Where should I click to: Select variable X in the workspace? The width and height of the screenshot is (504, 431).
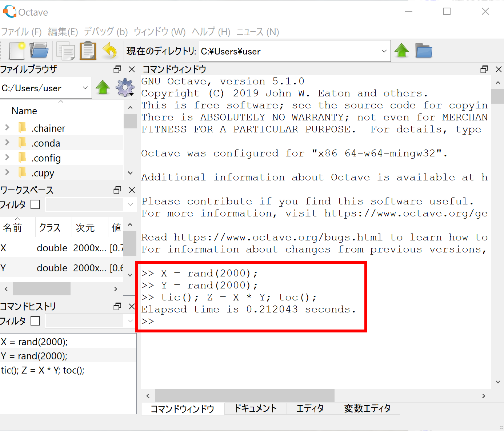tap(62, 248)
